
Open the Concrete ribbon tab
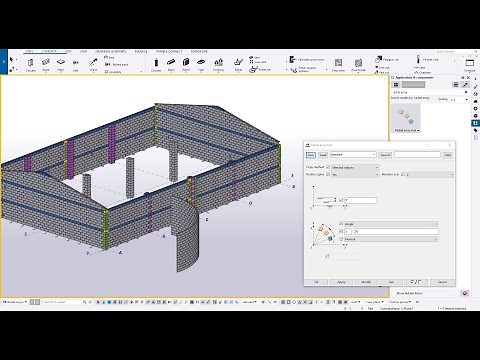coord(49,52)
